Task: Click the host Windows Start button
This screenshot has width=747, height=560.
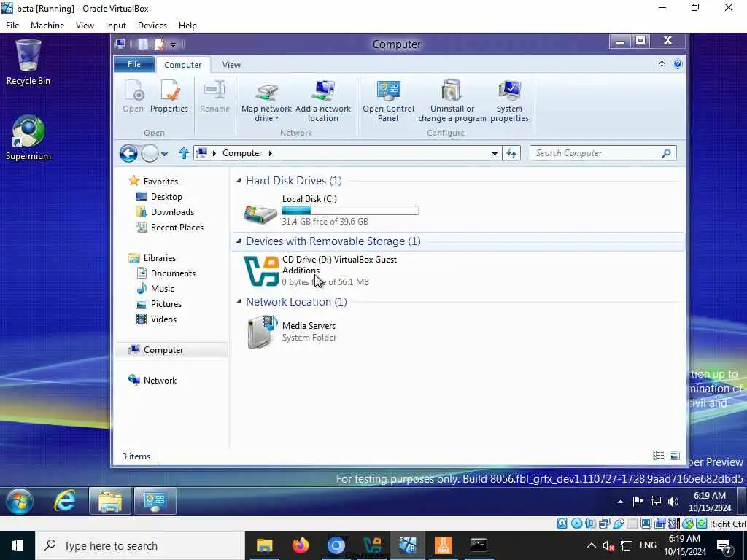Action: (x=18, y=545)
